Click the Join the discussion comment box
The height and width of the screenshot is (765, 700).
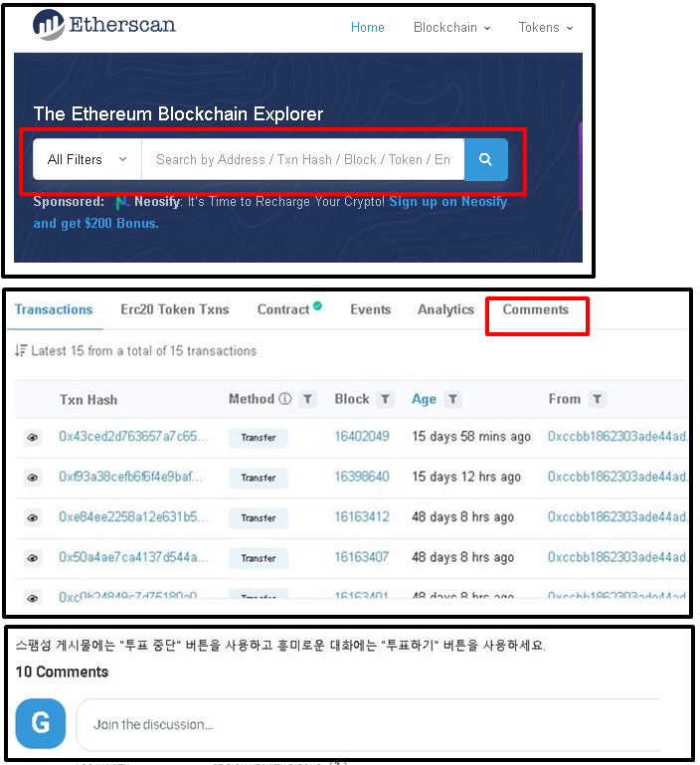tap(369, 724)
